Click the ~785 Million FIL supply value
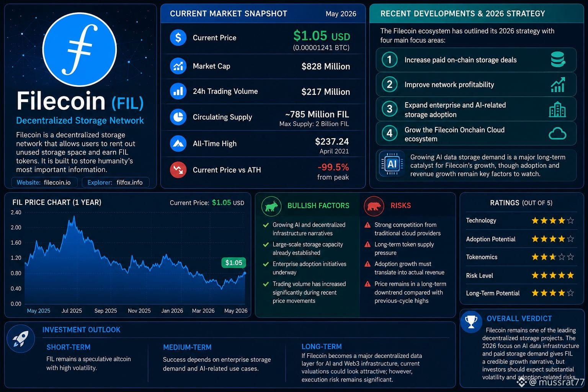Screen dimensions: 588x392 coord(317,114)
